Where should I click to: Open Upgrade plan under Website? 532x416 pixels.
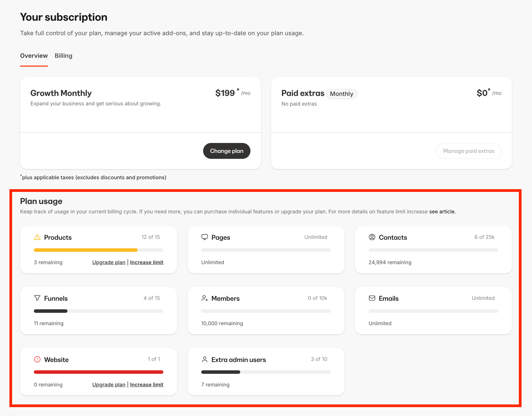109,385
